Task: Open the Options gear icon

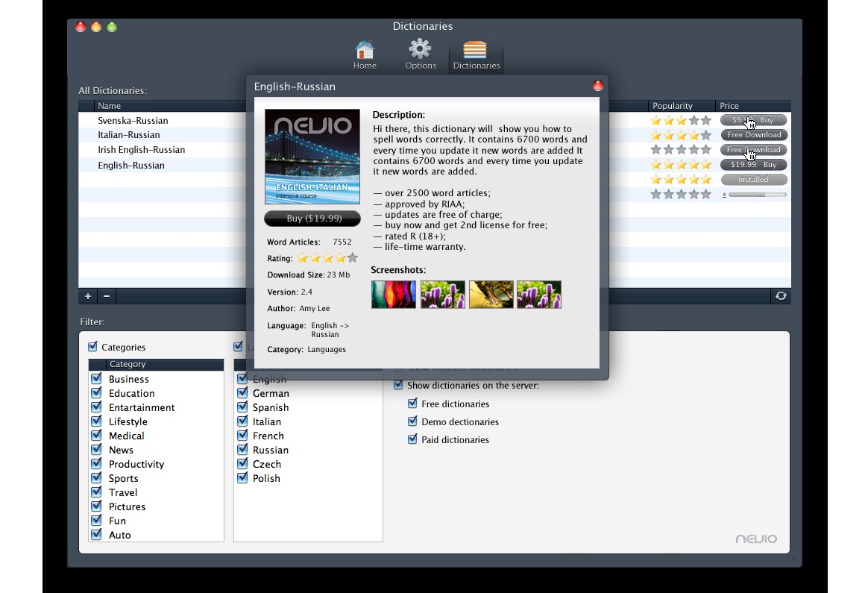Action: coord(420,54)
